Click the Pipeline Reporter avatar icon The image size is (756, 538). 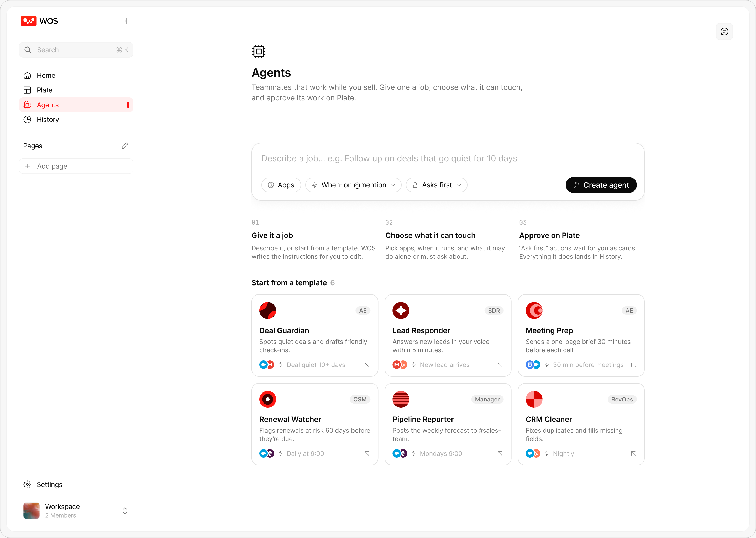(401, 399)
